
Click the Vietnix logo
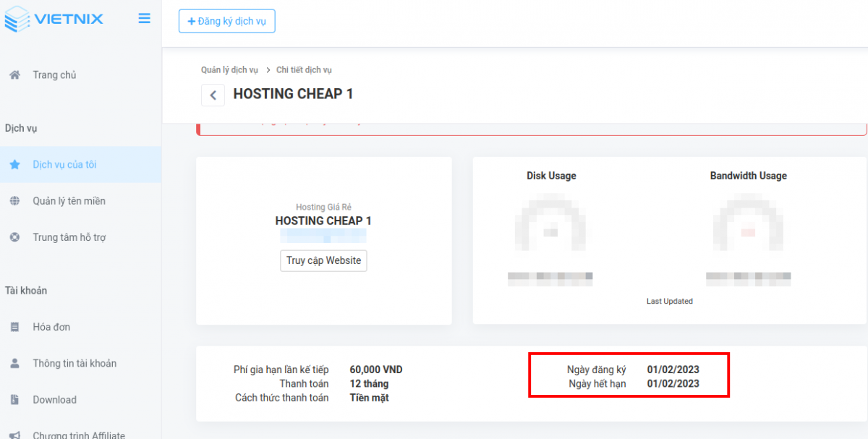tap(54, 19)
